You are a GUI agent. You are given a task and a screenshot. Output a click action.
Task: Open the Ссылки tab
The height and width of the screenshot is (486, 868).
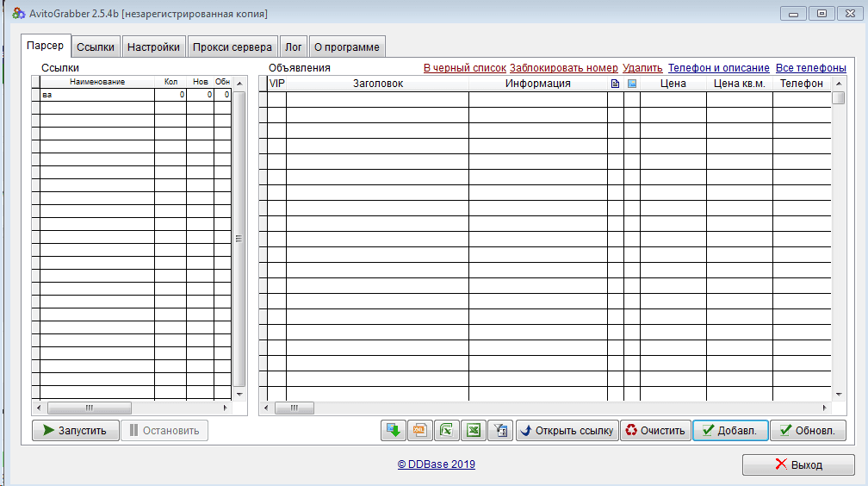point(96,47)
